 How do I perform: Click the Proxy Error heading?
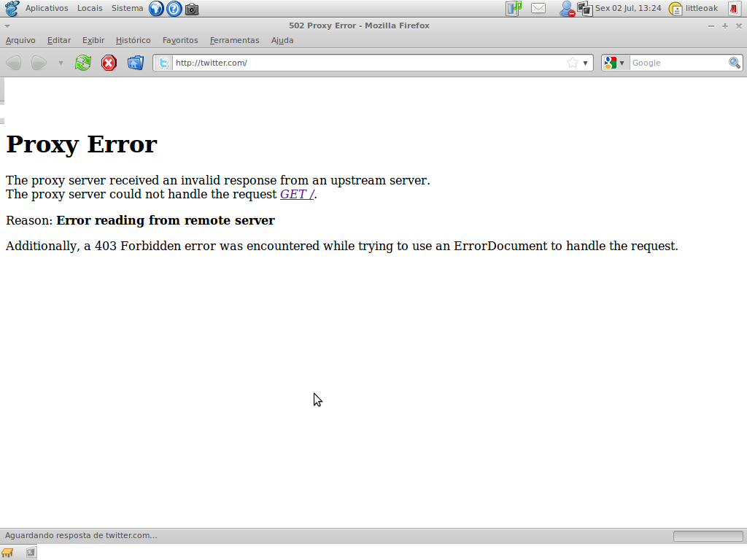coord(82,144)
